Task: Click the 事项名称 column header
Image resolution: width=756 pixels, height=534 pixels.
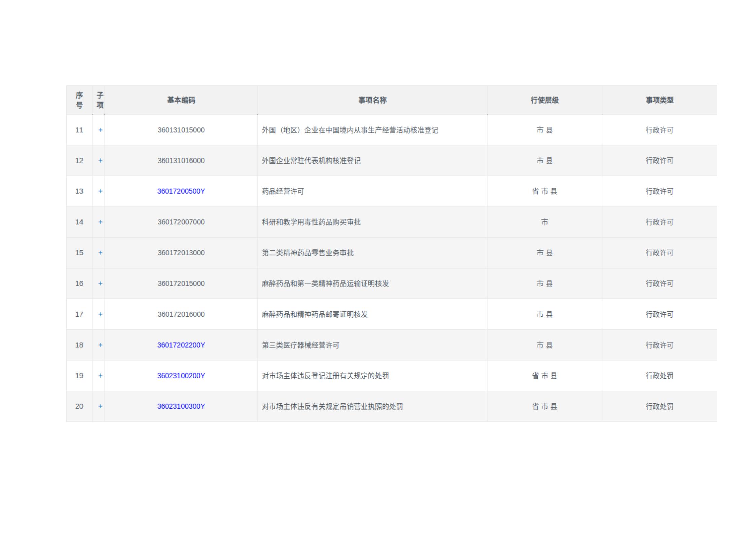Action: click(x=372, y=100)
